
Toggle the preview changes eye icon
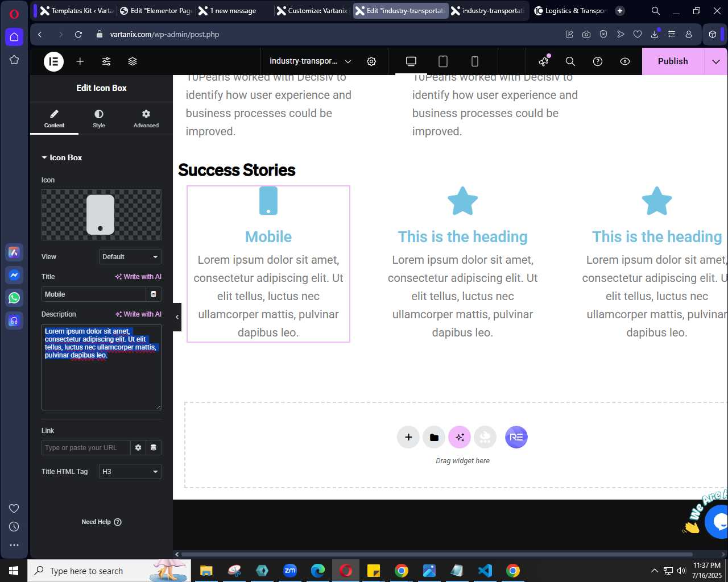point(625,61)
